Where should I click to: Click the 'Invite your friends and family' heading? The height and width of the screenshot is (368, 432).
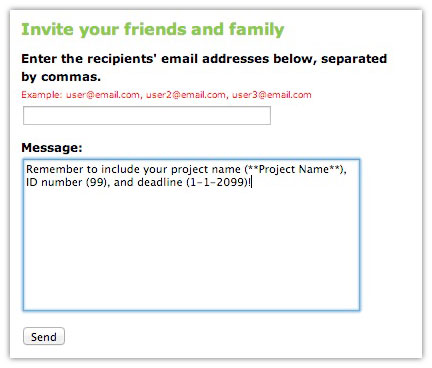[x=153, y=29]
